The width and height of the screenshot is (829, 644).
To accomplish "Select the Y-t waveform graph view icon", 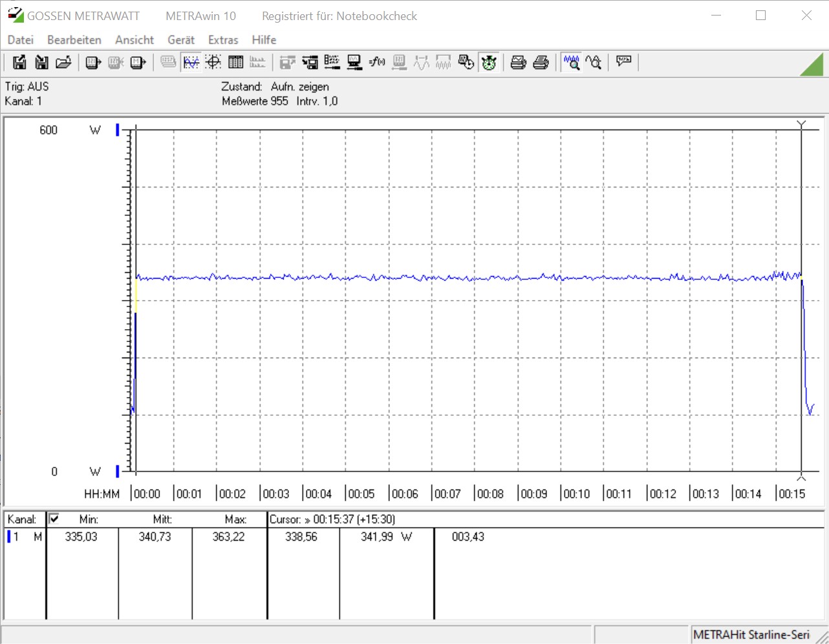I will pos(191,62).
